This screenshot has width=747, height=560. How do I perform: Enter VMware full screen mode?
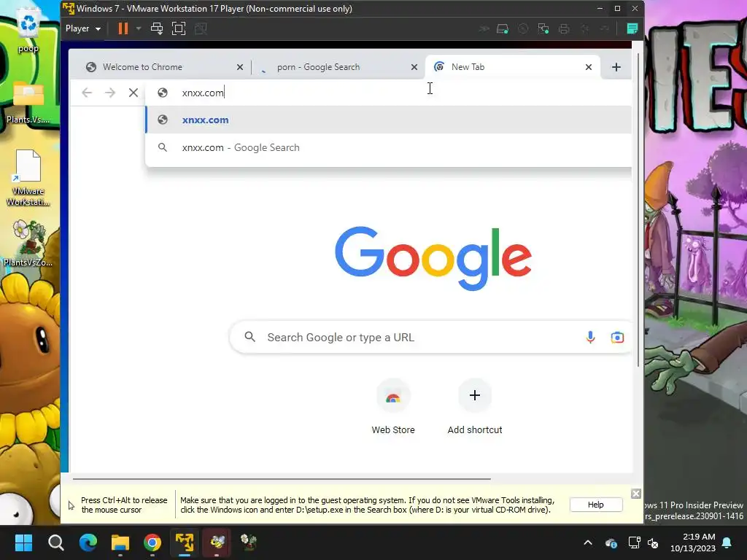click(x=179, y=28)
